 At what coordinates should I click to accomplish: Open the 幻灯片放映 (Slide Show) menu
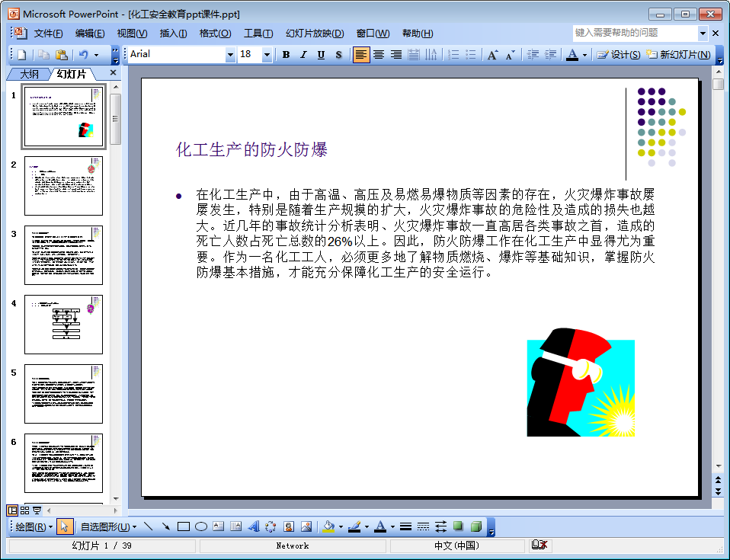click(314, 34)
